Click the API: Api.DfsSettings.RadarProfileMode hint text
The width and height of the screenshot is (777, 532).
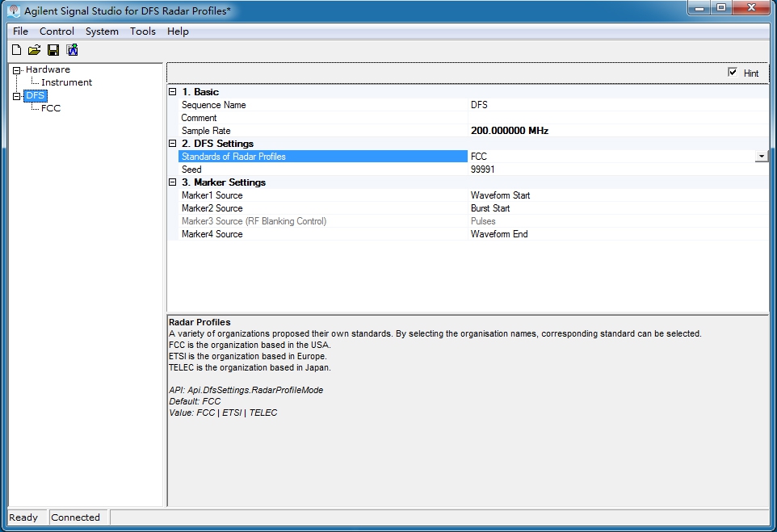pos(246,390)
